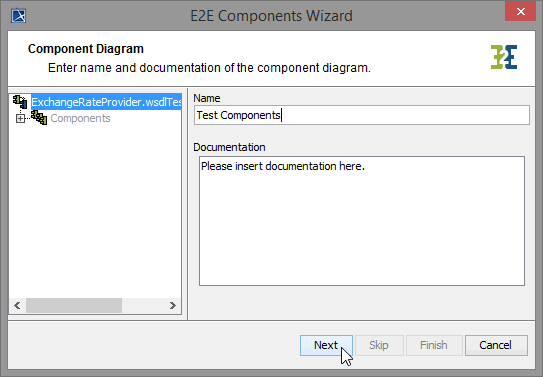Close the wizard with the red X

(520, 11)
